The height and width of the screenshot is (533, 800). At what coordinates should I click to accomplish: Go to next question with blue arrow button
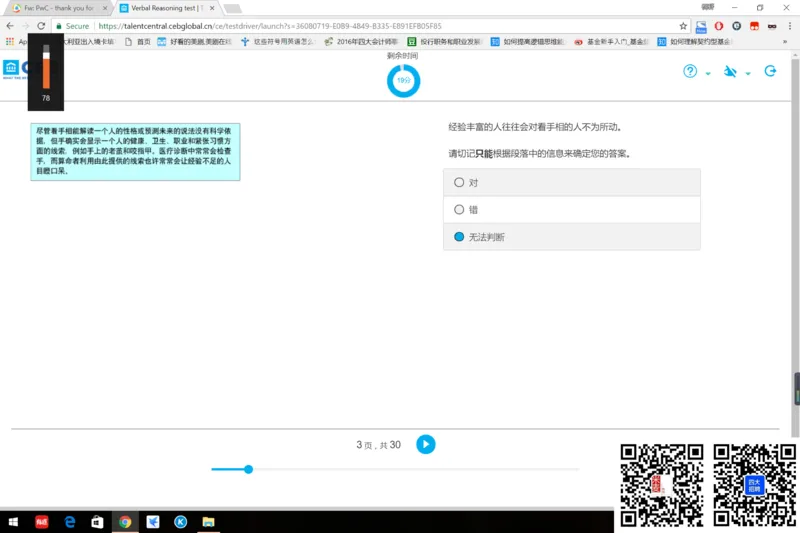[x=426, y=444]
